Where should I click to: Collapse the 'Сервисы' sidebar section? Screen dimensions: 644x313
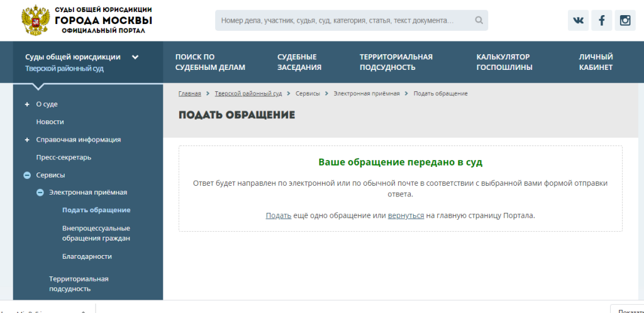(27, 175)
